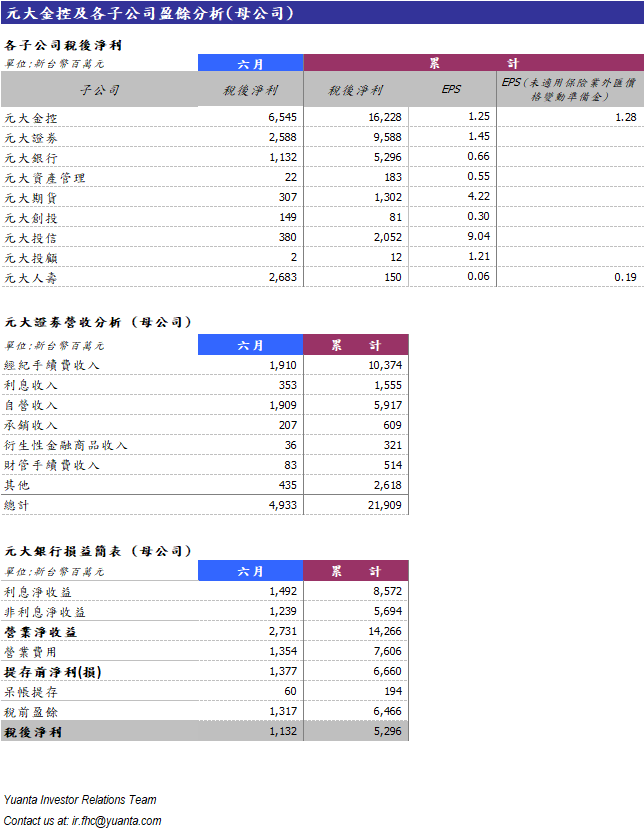Click the EPS value 4.22
The width and height of the screenshot is (644, 831).
pyautogui.click(x=479, y=196)
